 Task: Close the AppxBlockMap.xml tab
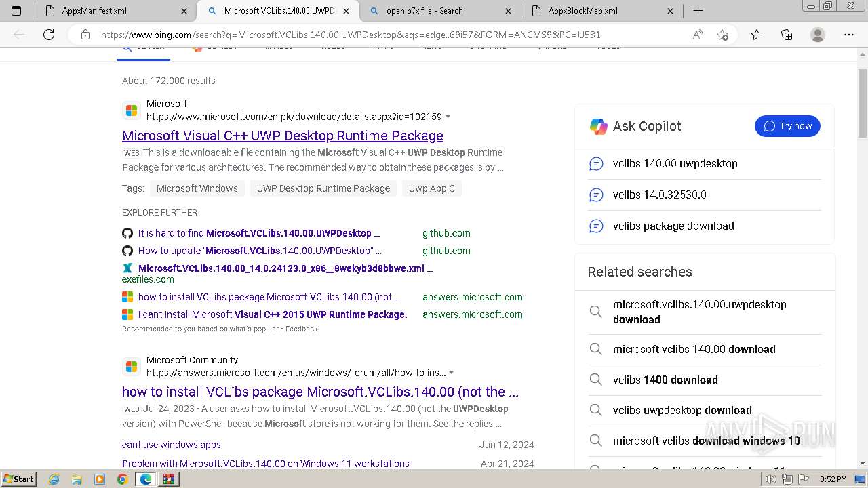pos(670,11)
